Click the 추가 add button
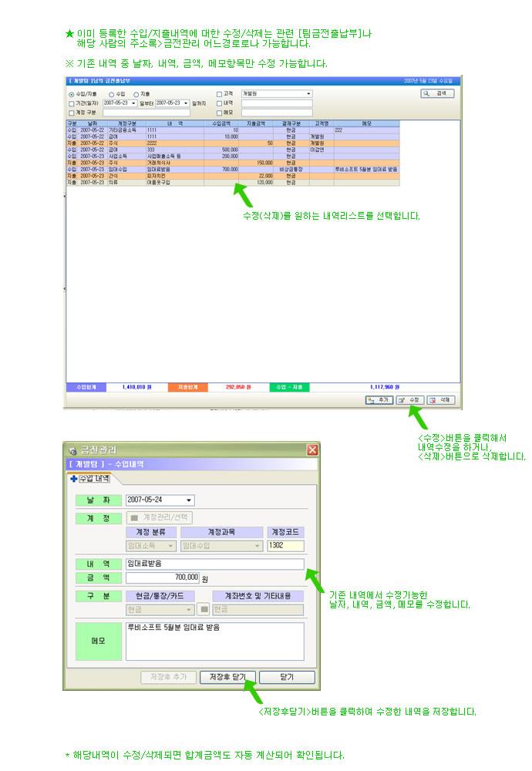 [379, 400]
